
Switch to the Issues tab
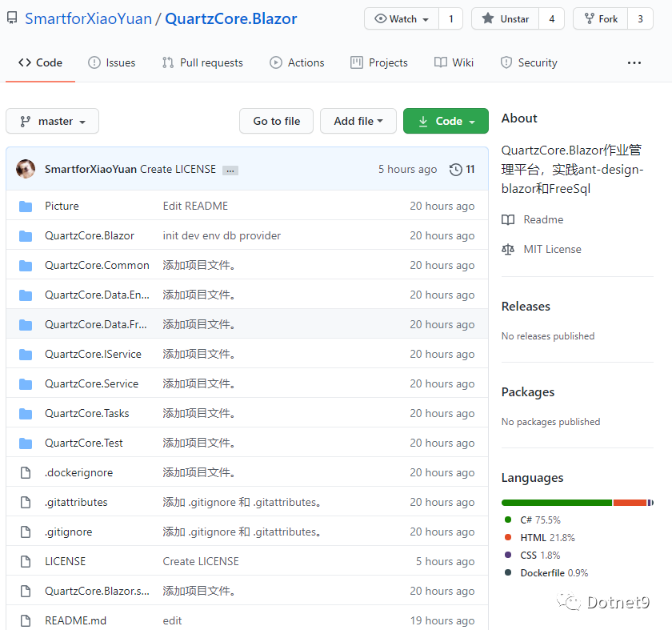(x=111, y=63)
